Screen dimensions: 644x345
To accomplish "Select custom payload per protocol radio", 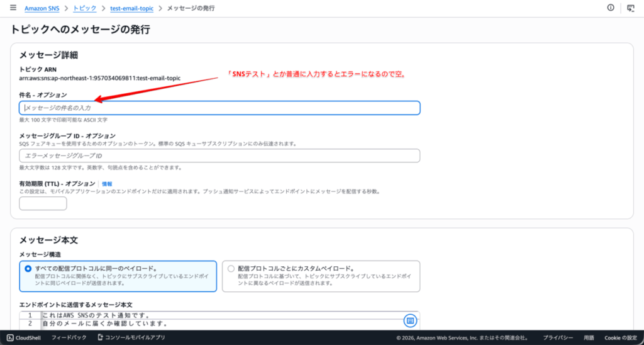I will [231, 269].
